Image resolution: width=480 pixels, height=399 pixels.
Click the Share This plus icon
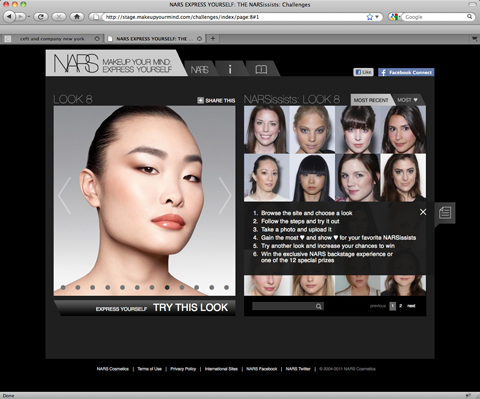pos(200,100)
